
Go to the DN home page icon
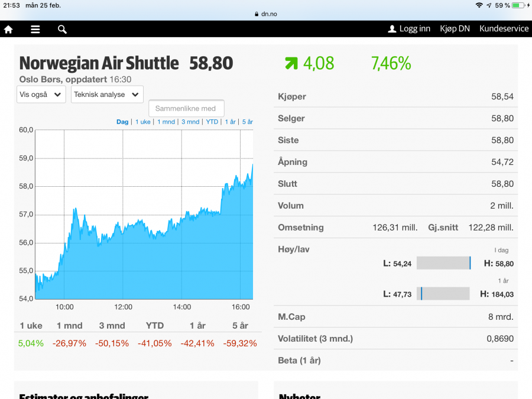(x=8, y=29)
